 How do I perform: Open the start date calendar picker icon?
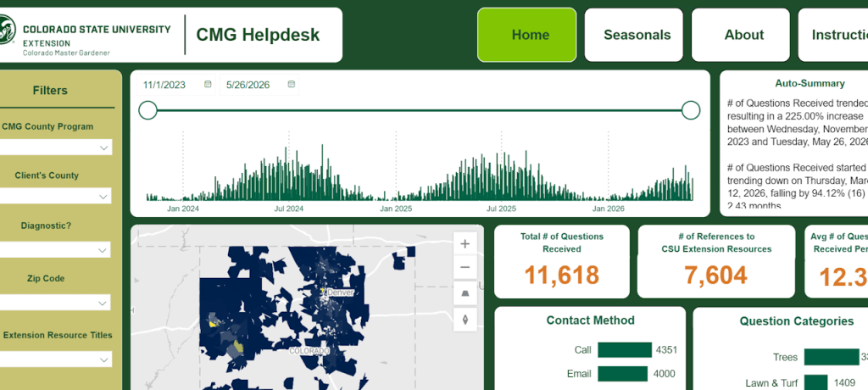(208, 84)
